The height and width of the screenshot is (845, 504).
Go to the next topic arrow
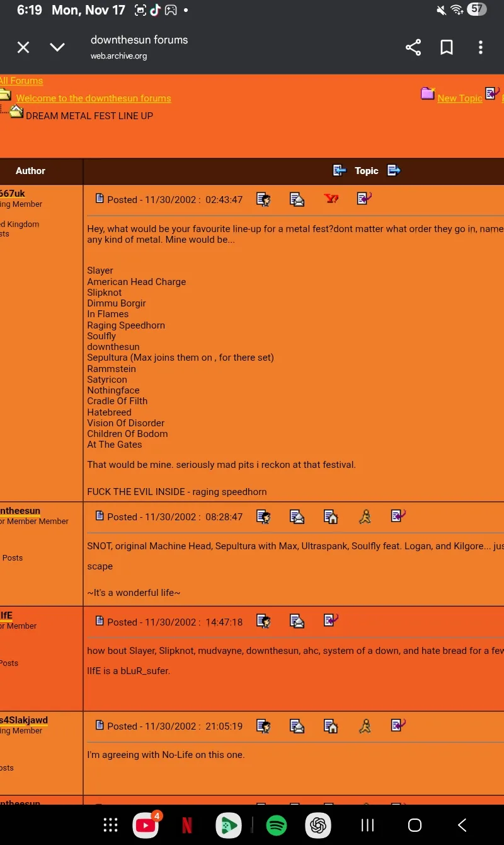(x=394, y=170)
